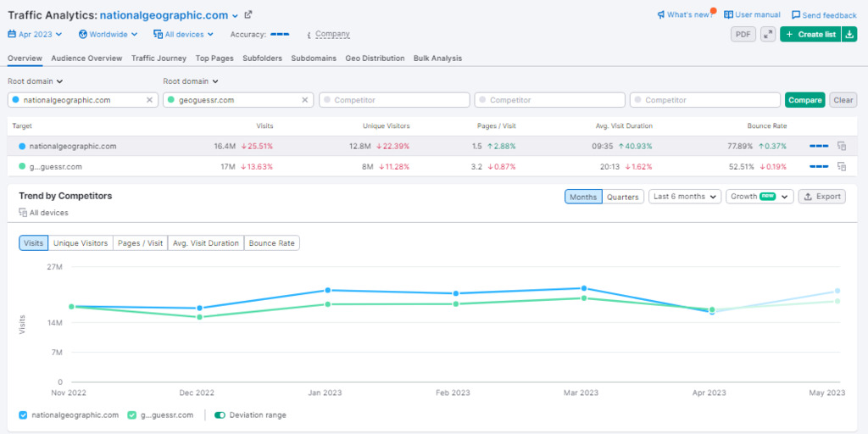This screenshot has height=434, width=868.
Task: Click the green Feb 2023 data point
Action: click(x=455, y=304)
